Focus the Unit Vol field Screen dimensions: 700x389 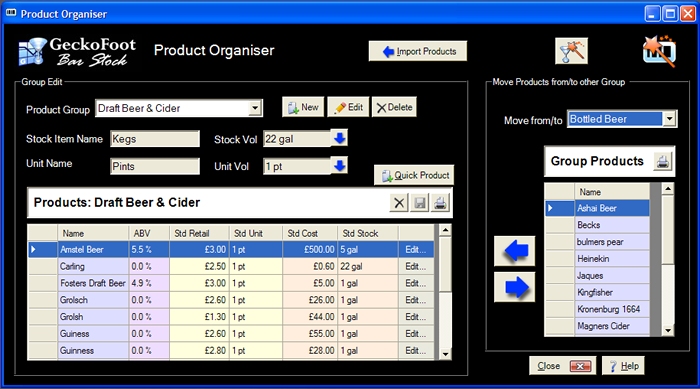pos(297,166)
